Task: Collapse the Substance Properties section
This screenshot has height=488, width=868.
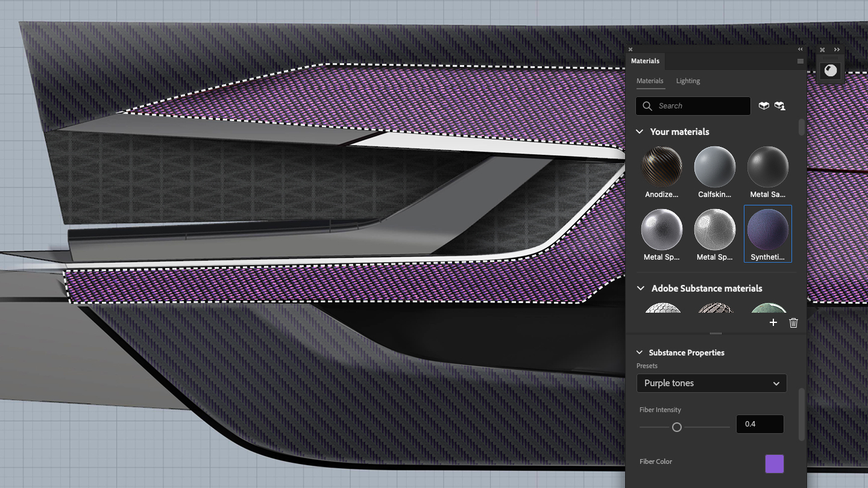Action: pos(640,353)
